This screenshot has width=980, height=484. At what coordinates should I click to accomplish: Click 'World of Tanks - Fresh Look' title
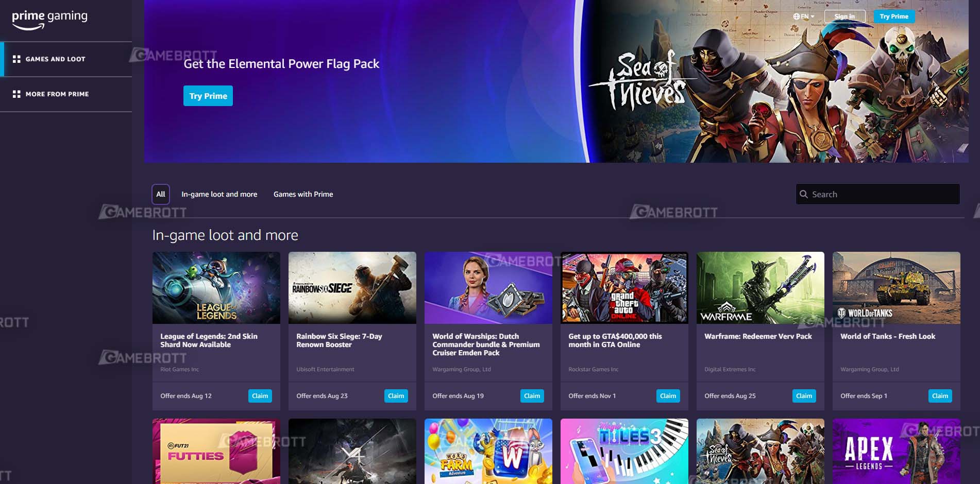click(888, 336)
